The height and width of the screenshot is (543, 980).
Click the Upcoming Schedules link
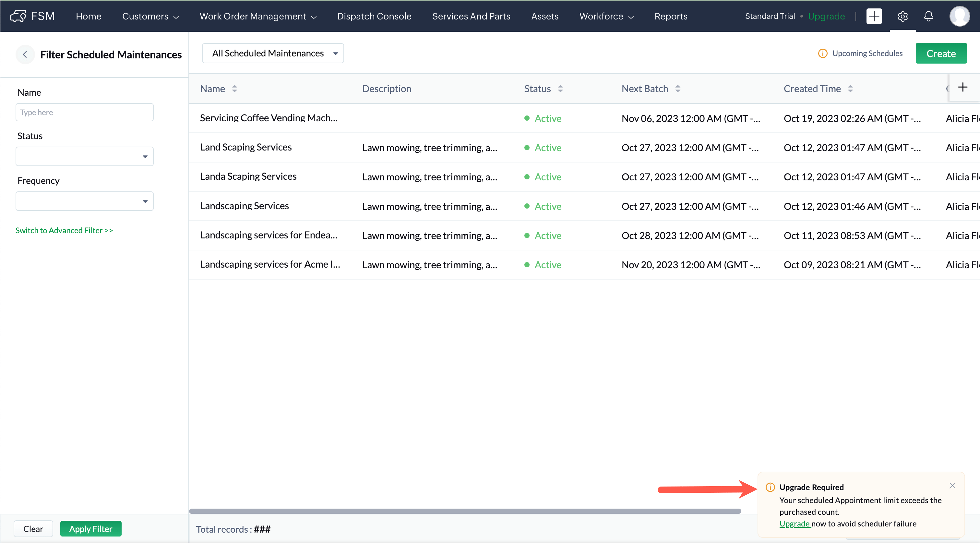tap(867, 53)
